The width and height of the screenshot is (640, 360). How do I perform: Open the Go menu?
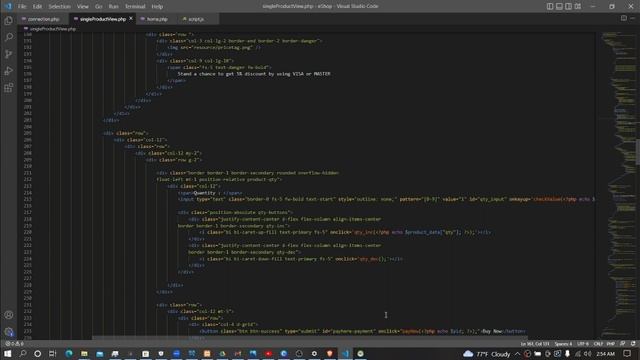[x=98, y=7]
